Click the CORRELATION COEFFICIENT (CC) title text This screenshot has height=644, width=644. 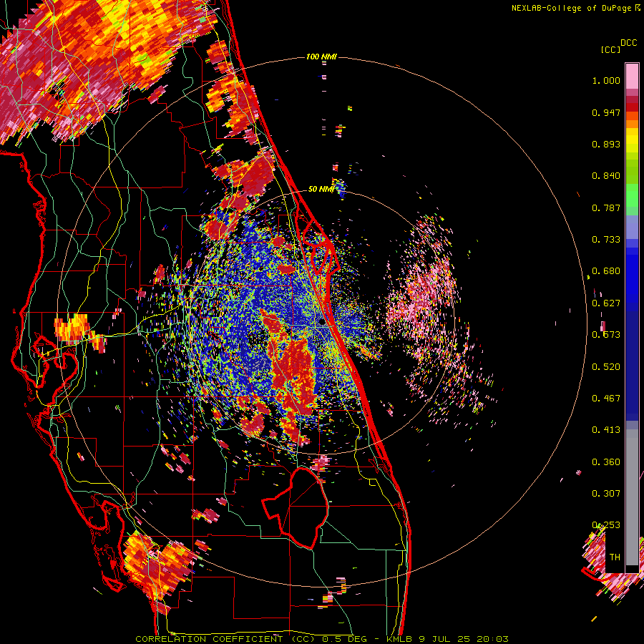click(x=225, y=639)
